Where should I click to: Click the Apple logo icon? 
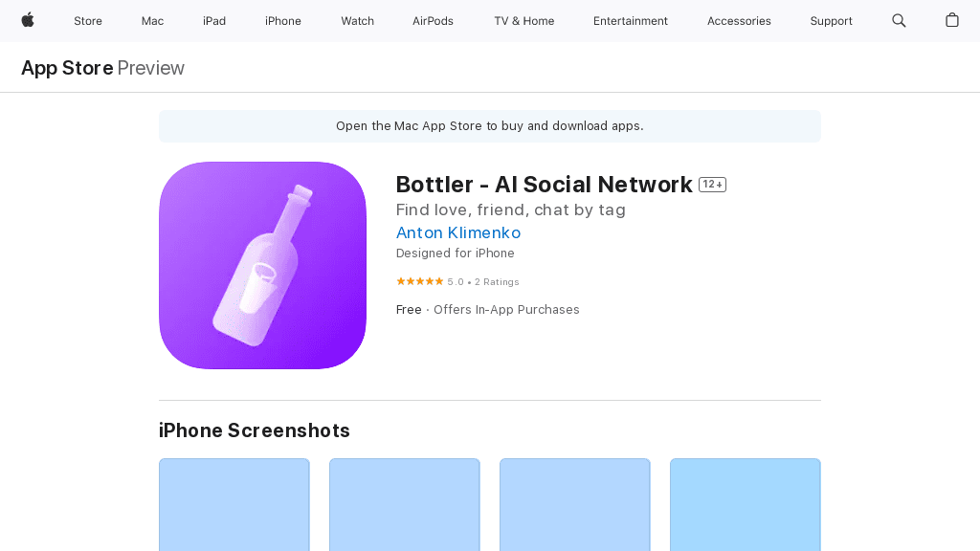[x=26, y=20]
